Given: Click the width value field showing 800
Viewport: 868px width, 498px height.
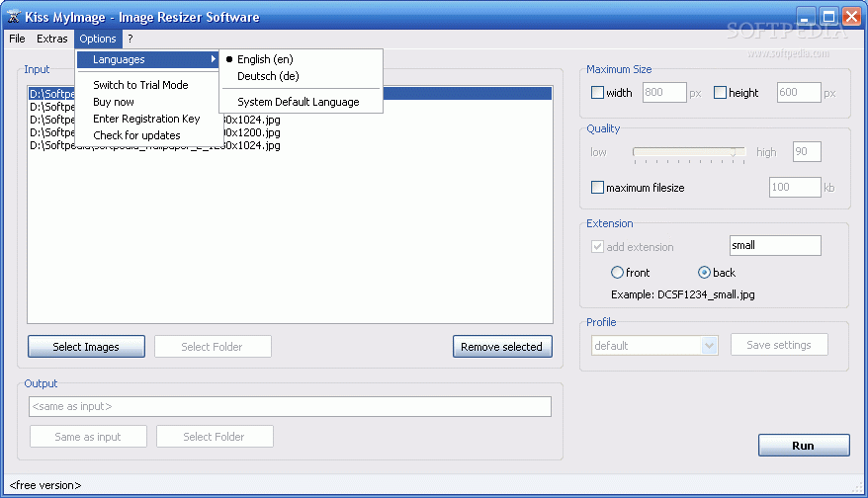Looking at the screenshot, I should click(x=664, y=93).
